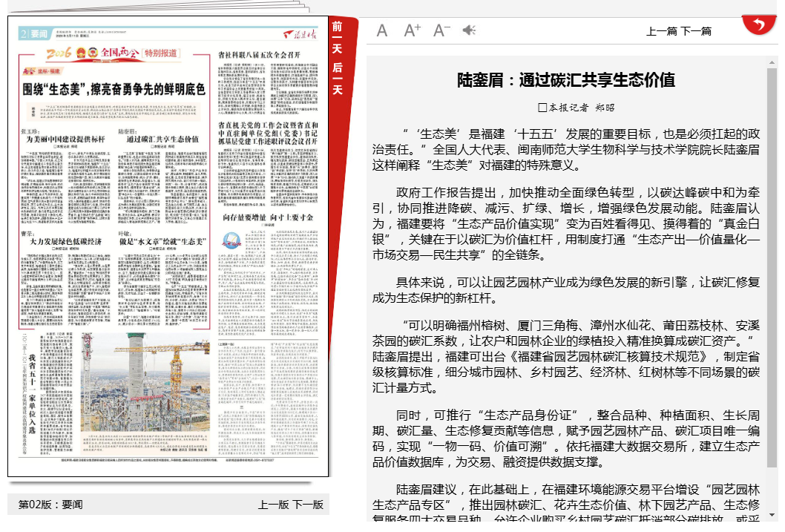Open previous article (上一篇)
Screen dimensions: 785x532
(x=662, y=31)
